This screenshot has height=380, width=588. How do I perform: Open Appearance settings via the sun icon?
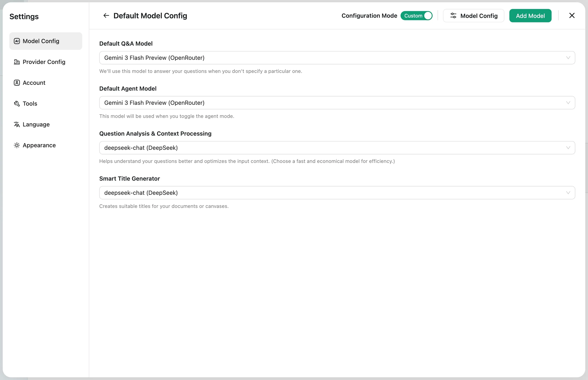coord(16,145)
